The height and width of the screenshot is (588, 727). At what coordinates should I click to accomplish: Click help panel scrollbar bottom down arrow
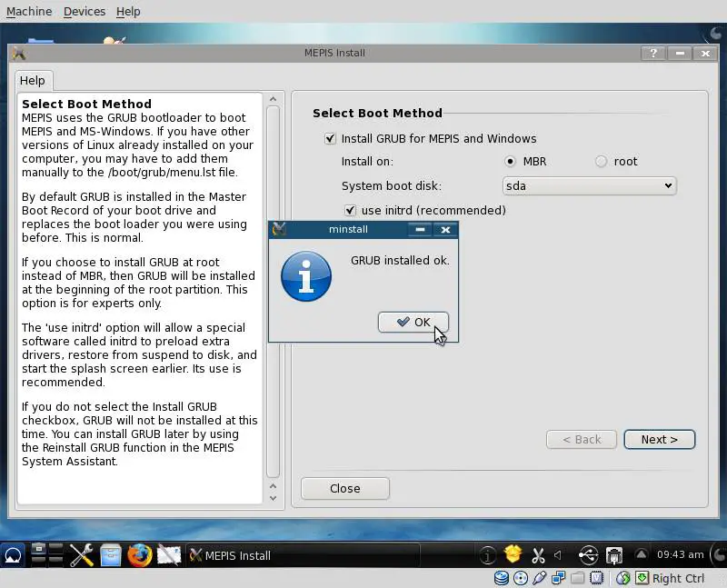(x=274, y=498)
